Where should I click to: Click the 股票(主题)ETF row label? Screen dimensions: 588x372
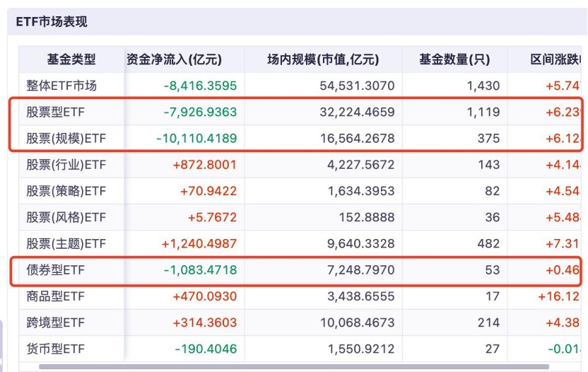tap(66, 243)
